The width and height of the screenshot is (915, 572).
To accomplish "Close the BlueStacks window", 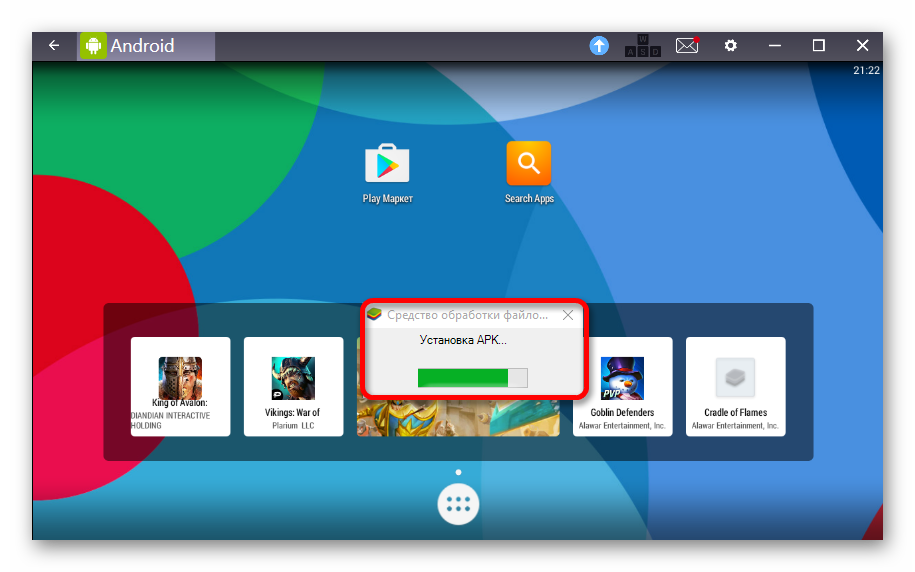I will 862,46.
